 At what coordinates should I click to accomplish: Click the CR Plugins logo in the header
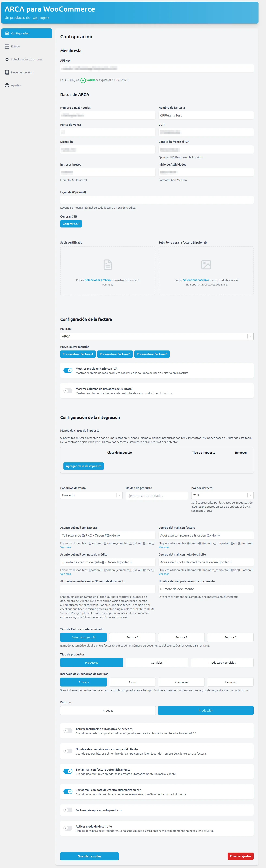coord(35,18)
